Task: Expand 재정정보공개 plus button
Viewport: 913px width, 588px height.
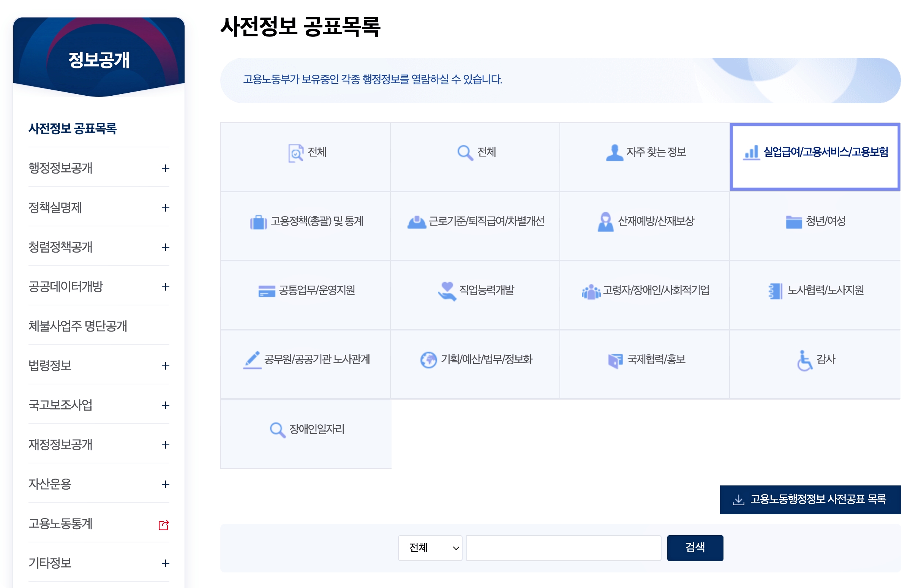Action: tap(165, 445)
